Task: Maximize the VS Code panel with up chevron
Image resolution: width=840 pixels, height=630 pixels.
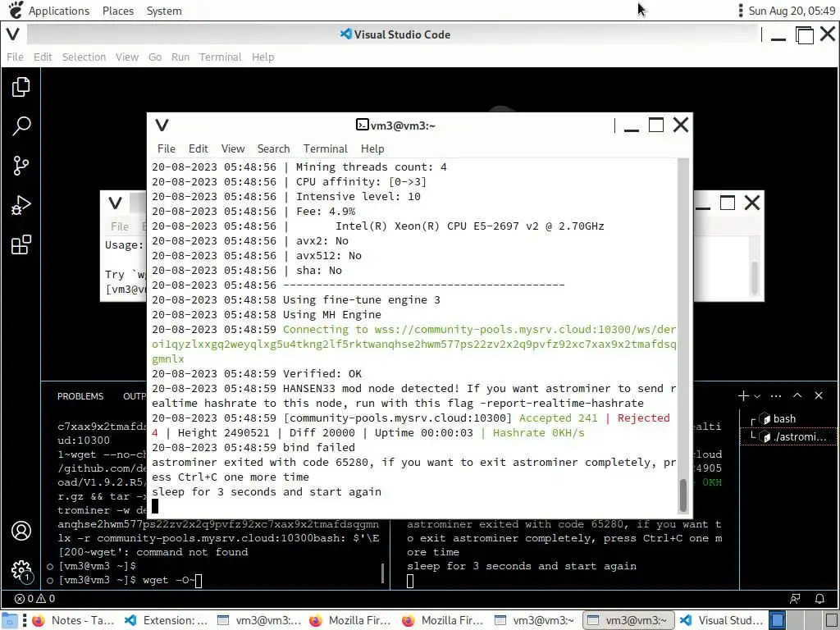Action: pyautogui.click(x=797, y=395)
